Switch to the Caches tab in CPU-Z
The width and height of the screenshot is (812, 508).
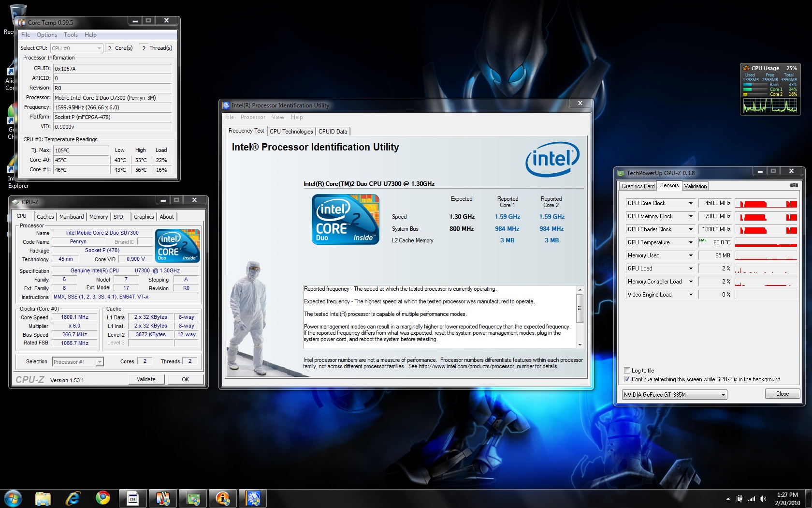[45, 217]
